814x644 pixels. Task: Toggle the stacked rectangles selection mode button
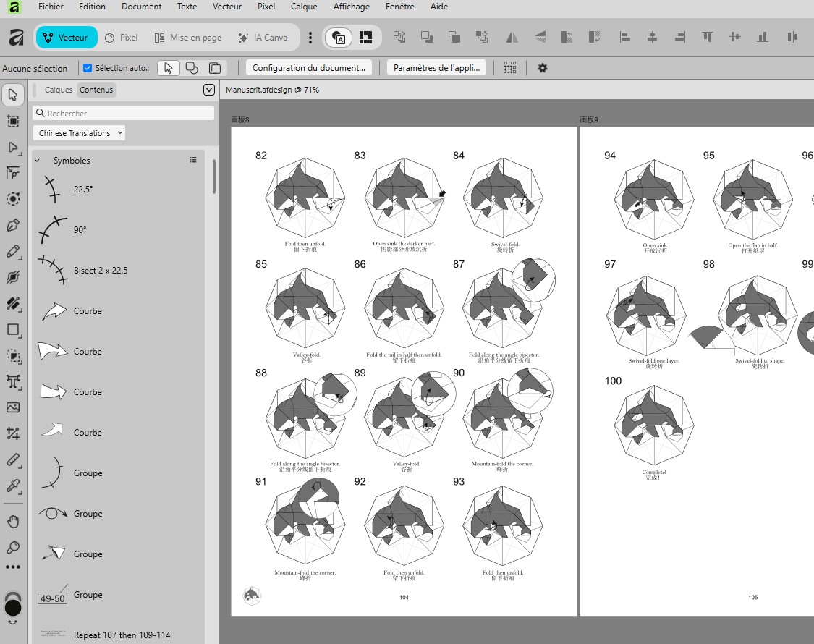pyautogui.click(x=215, y=68)
